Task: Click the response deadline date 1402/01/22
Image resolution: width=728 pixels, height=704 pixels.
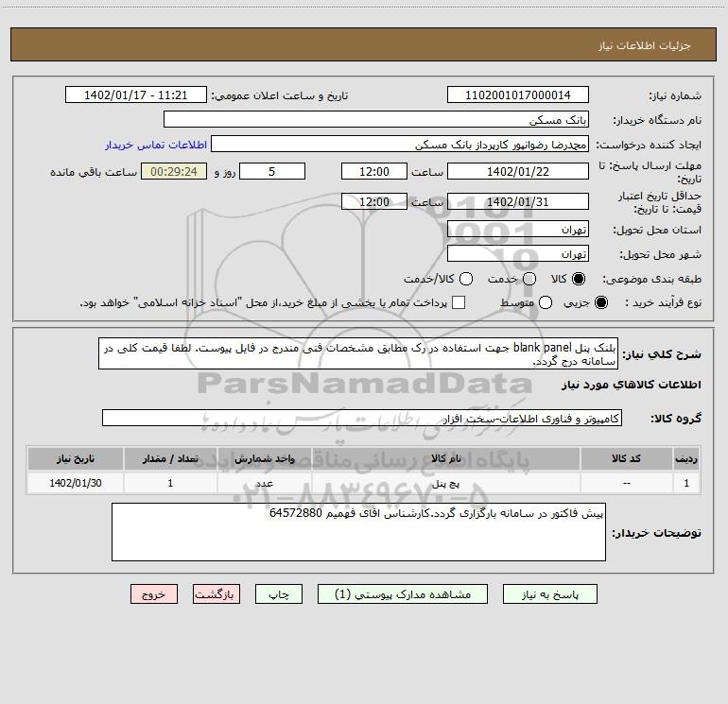Action: coord(518,171)
